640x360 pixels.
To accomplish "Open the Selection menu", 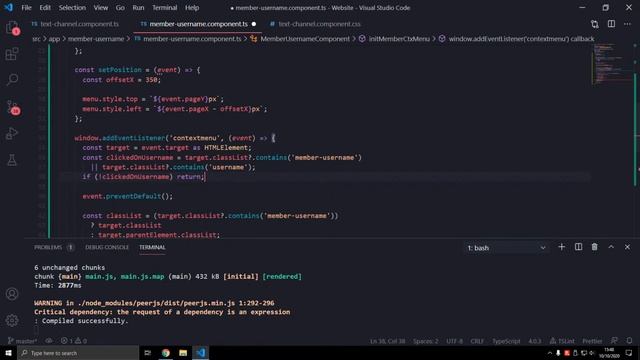I will [72, 8].
